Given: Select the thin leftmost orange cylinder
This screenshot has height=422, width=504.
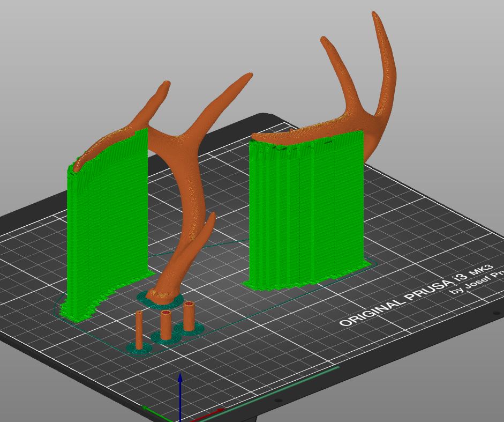Looking at the screenshot, I should point(139,330).
